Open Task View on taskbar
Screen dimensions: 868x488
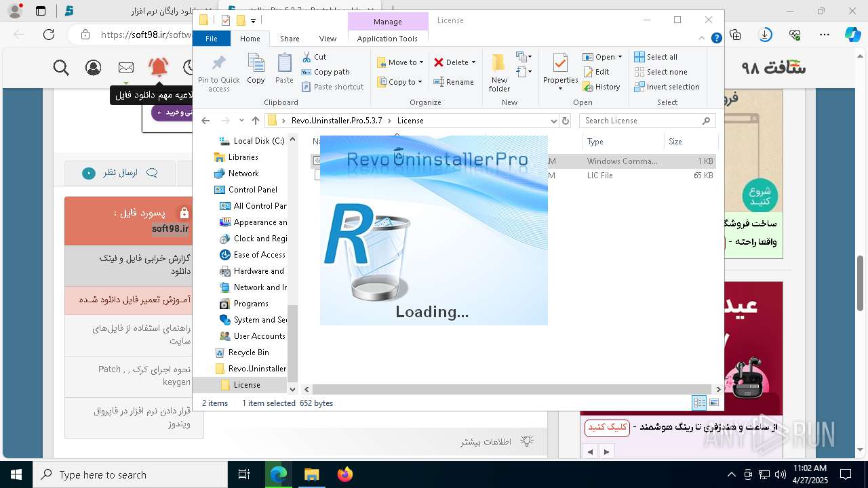(244, 474)
